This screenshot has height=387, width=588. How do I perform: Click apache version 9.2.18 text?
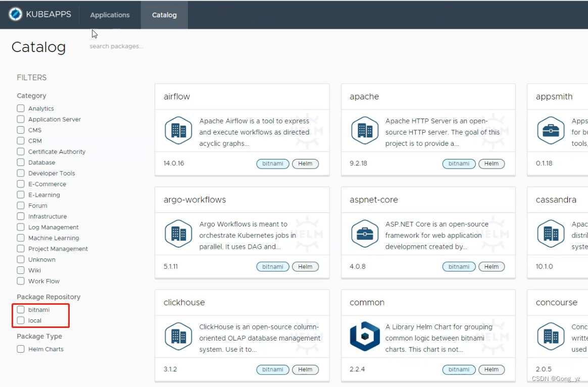tap(358, 163)
